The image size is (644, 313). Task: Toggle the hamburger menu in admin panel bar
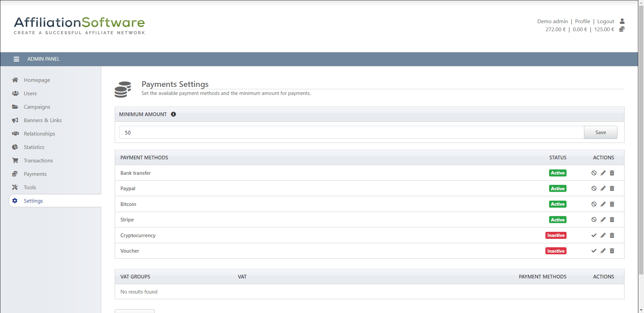16,59
